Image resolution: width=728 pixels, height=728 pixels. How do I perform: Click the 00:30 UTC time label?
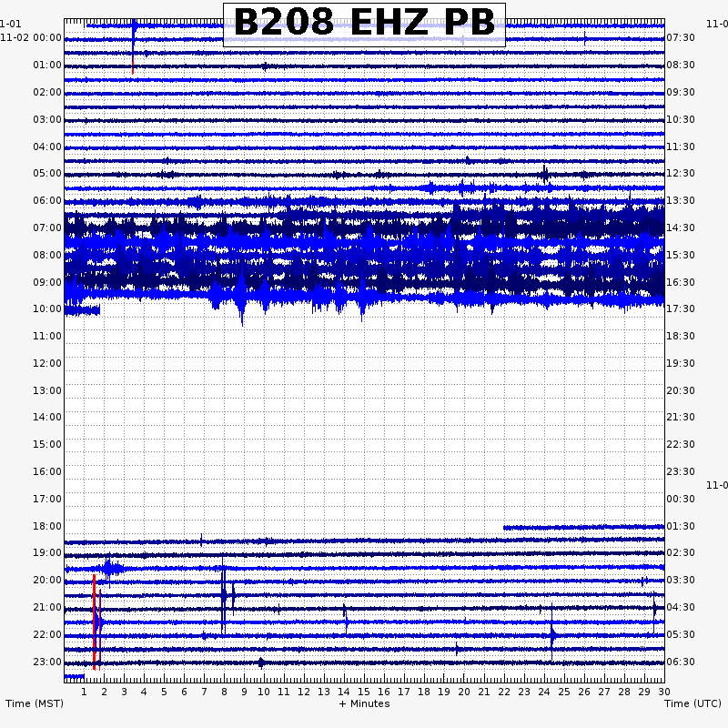point(681,499)
